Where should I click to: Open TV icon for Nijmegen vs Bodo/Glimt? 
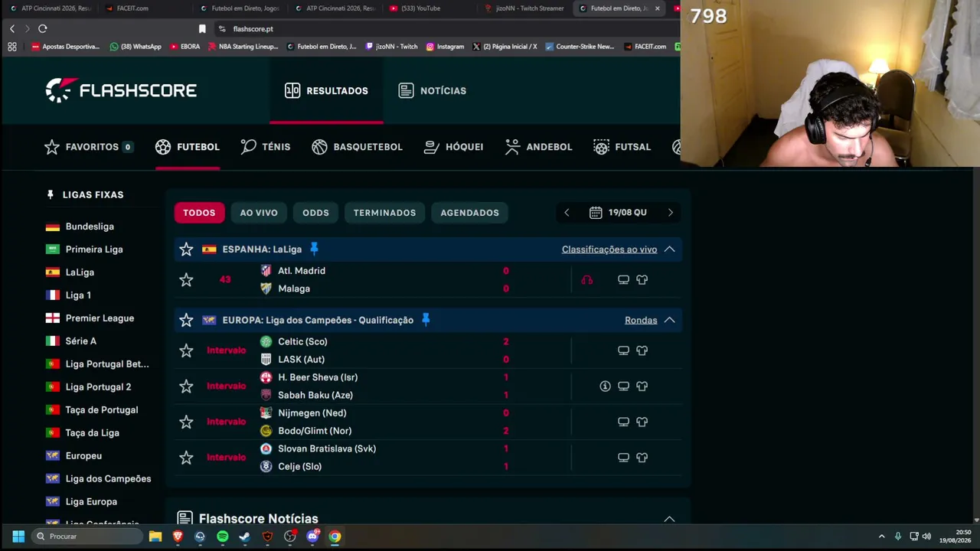coord(623,422)
